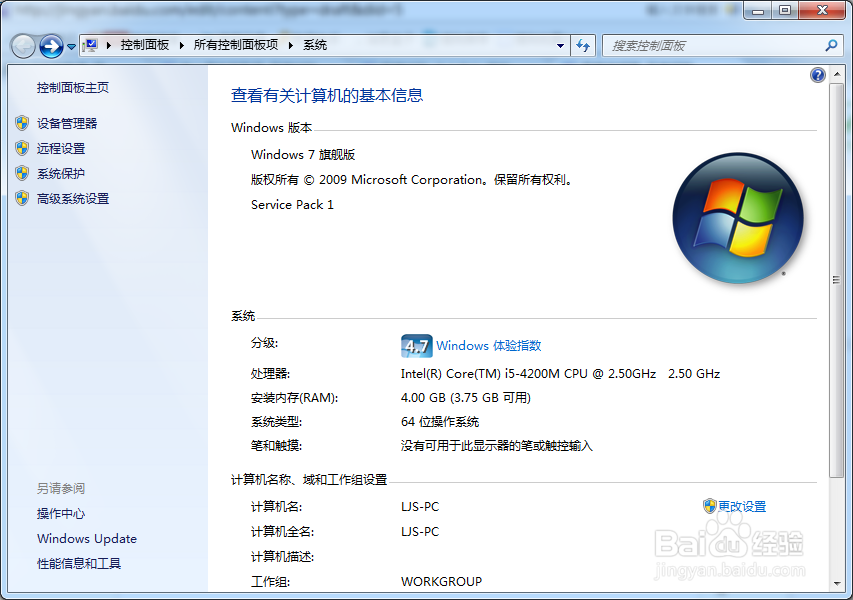Click the shield icon beside 设备管理器
853x600 pixels.
click(x=22, y=123)
